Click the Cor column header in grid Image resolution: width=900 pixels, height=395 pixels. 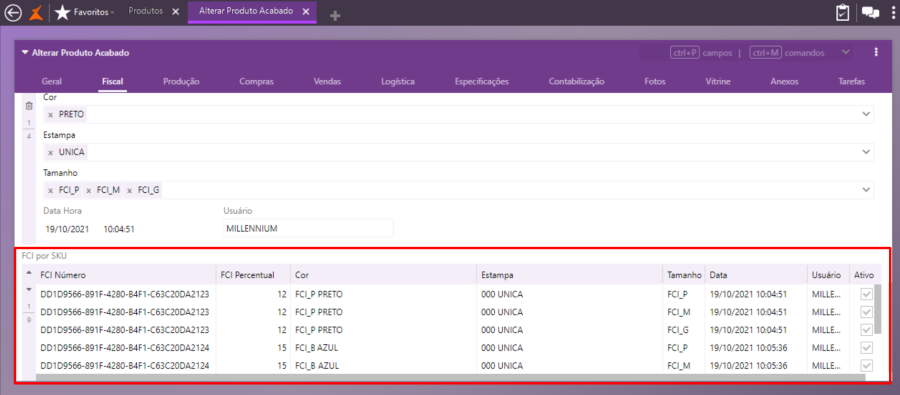383,275
